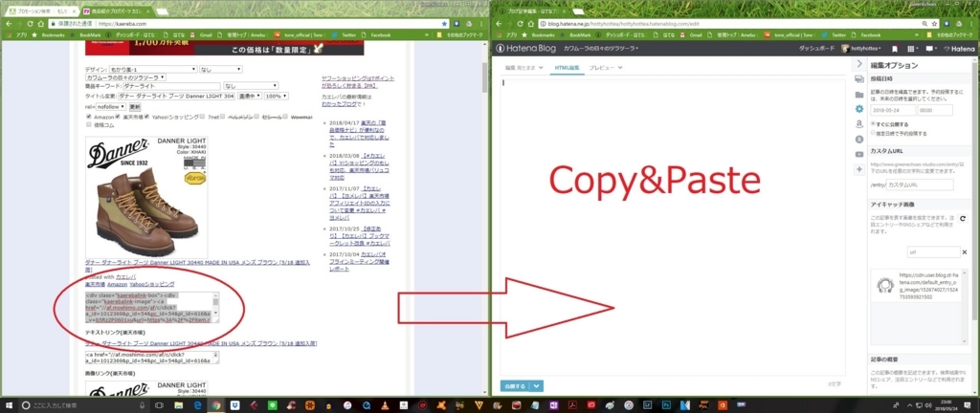Screen dimensions: 980x413
Task: Open the なし dropdown next to the デザイン dropdown
Action: tap(222, 69)
